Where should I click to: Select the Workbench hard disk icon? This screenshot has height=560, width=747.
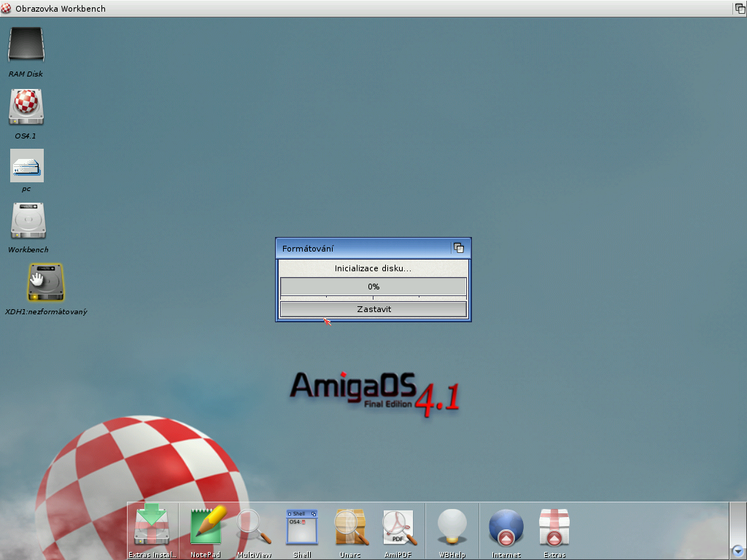(28, 220)
